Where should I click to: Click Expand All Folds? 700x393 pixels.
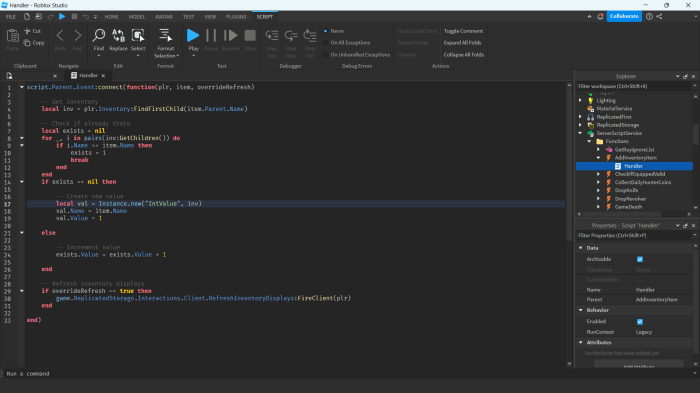(x=462, y=43)
